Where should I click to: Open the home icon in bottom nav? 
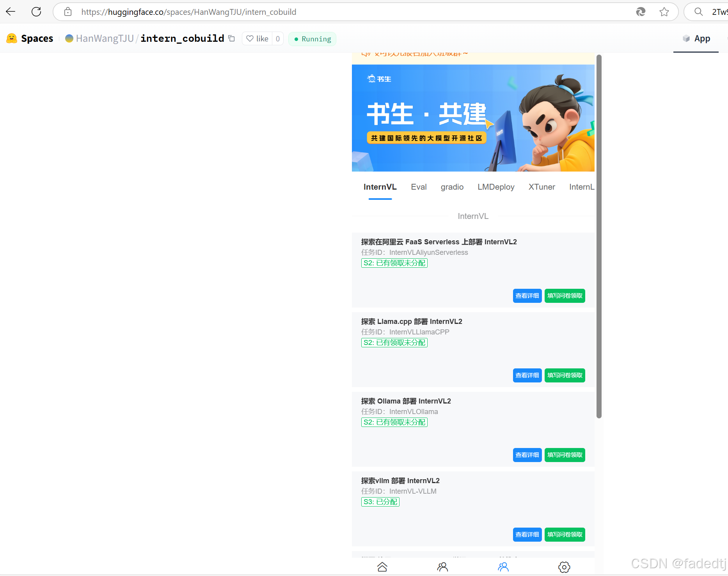[x=382, y=567]
